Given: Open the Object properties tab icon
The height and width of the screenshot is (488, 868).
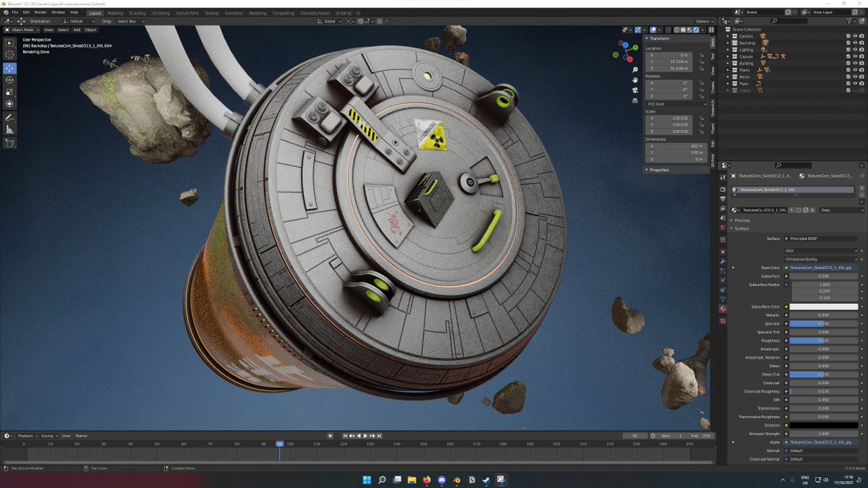Looking at the screenshot, I should point(722,251).
